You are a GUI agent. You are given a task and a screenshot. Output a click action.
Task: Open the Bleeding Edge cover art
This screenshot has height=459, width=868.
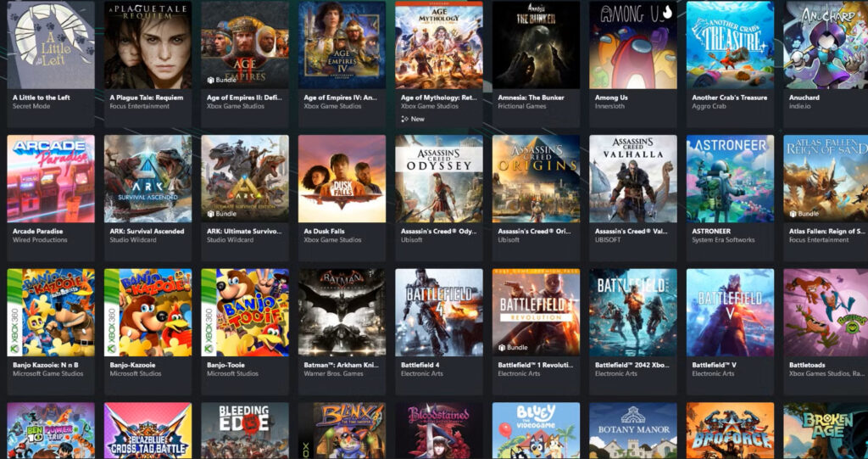pos(245,431)
